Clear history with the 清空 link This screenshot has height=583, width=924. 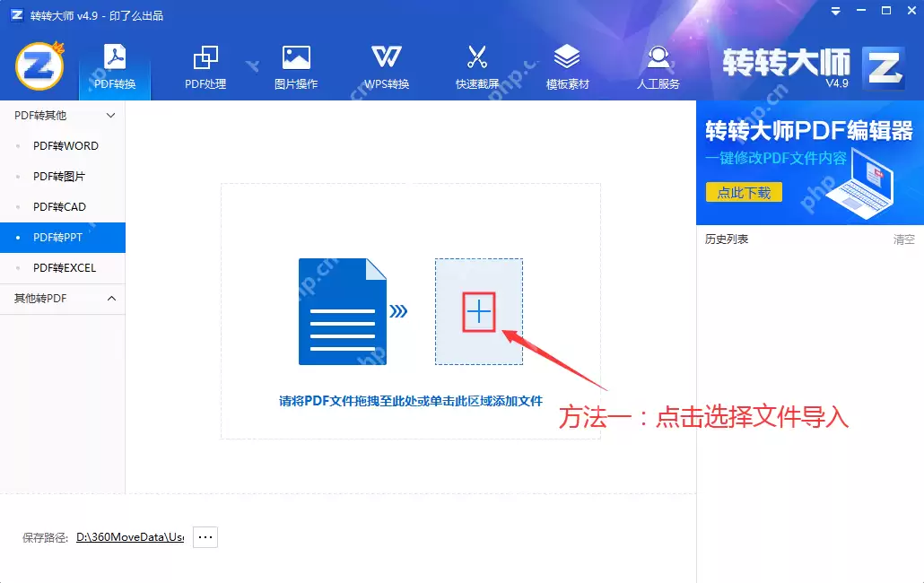click(903, 239)
